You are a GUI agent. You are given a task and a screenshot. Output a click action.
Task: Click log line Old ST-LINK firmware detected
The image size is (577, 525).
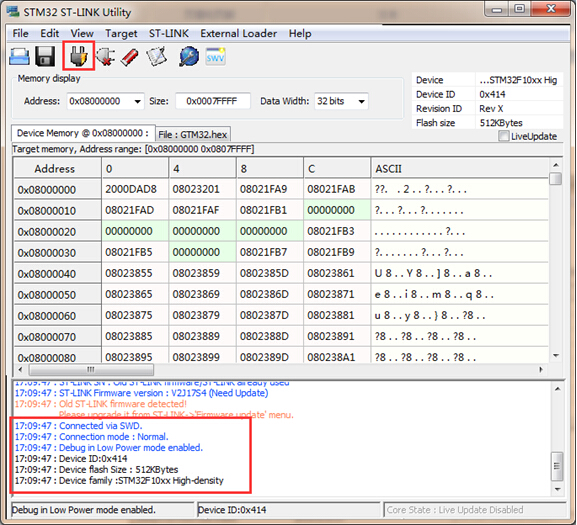coord(101,404)
